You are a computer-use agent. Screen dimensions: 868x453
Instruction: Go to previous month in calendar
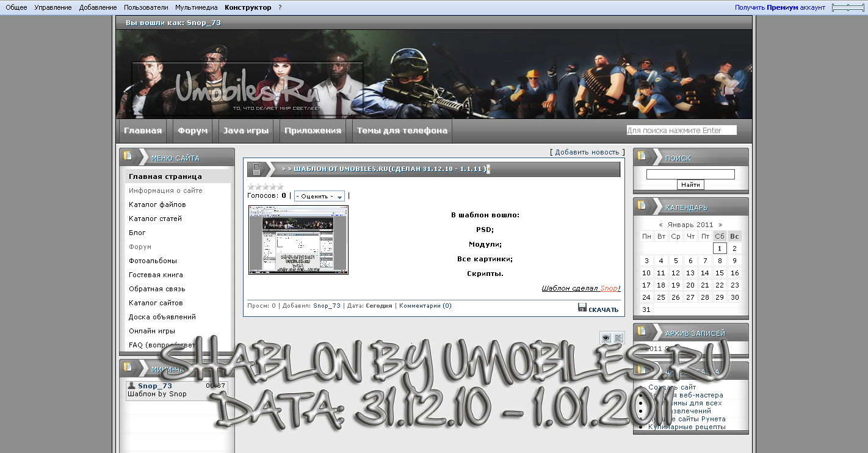click(661, 225)
